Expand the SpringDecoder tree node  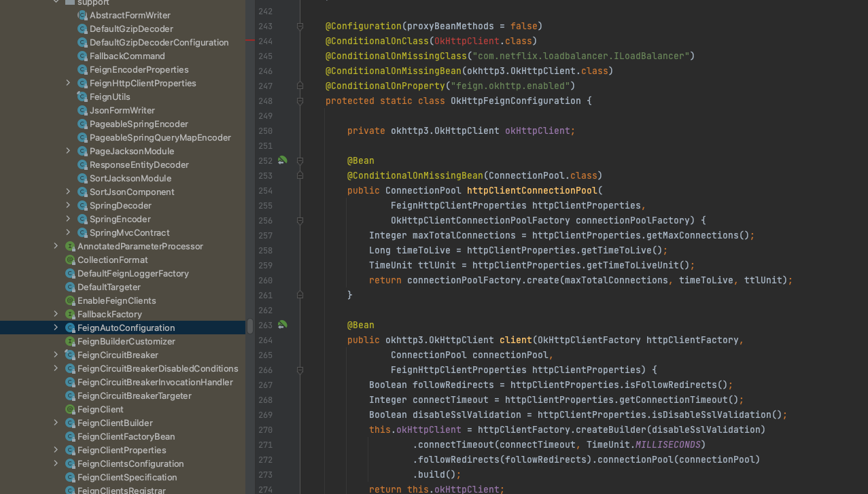(68, 205)
